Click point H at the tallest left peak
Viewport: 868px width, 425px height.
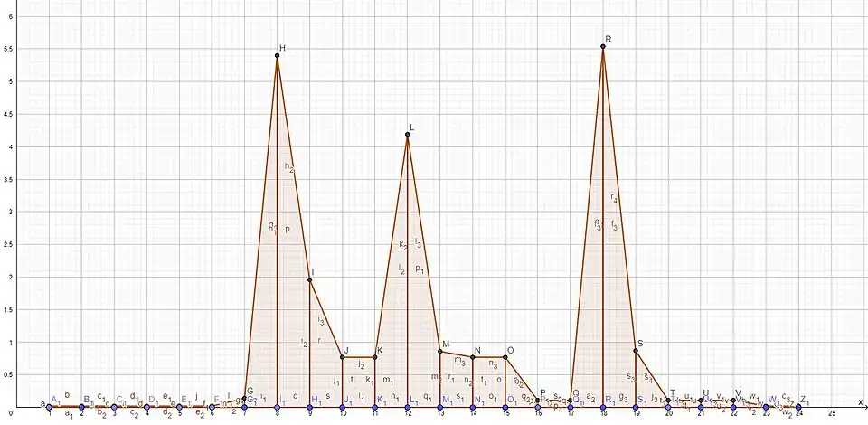278,56
